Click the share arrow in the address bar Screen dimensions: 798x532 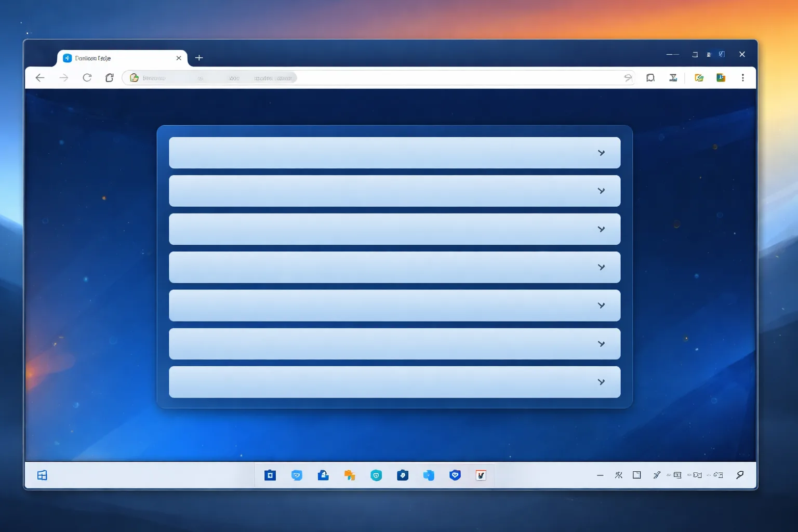coord(628,77)
